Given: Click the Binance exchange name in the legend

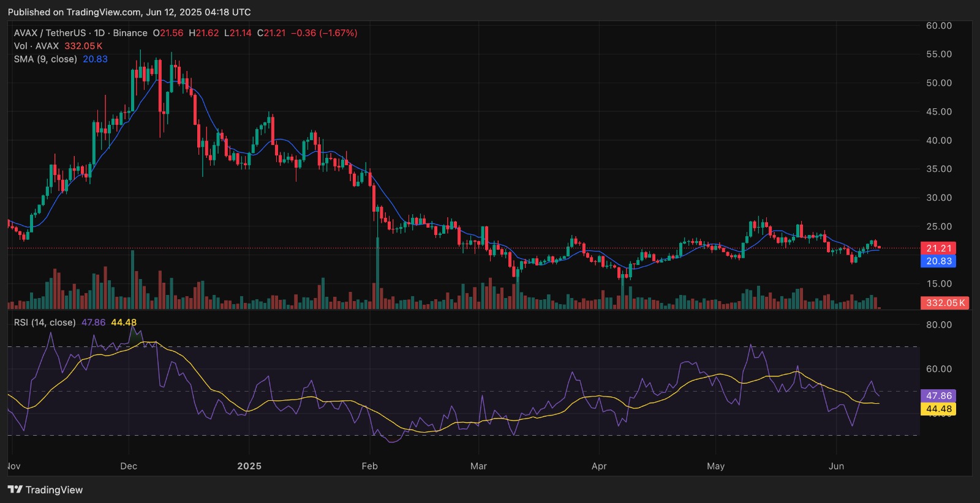Looking at the screenshot, I should tap(130, 33).
